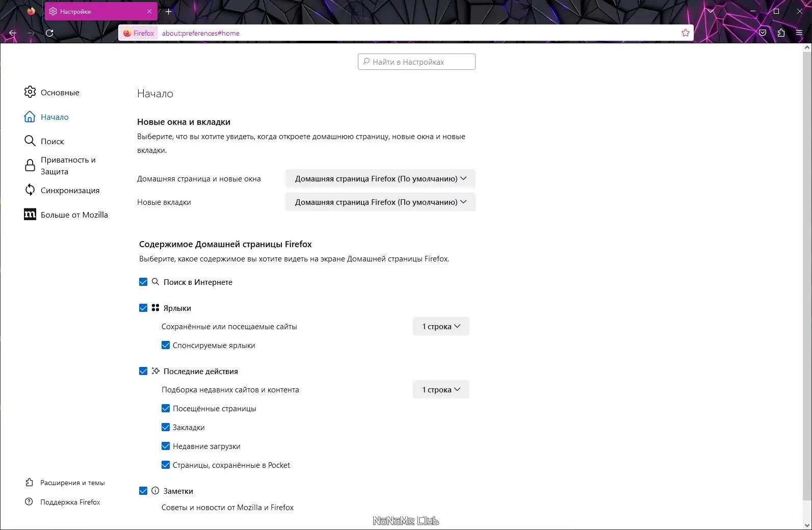Uncheck Посещённые страницы checkbox
The height and width of the screenshot is (530, 812).
click(166, 408)
